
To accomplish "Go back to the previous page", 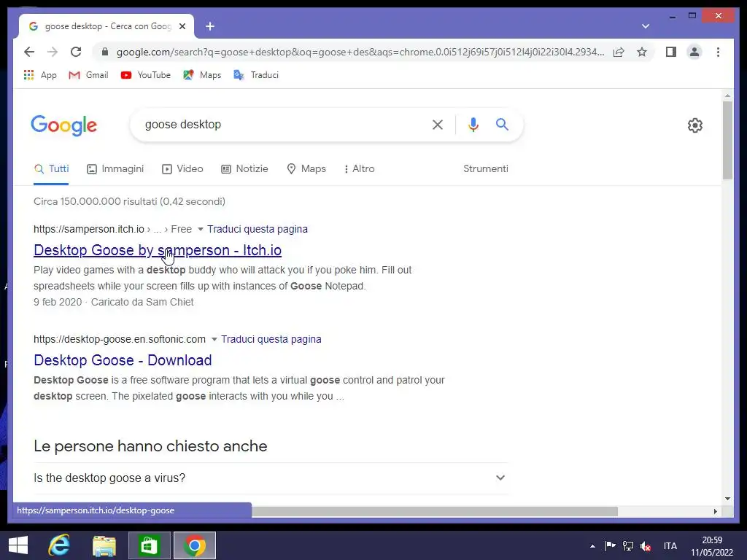I will (x=29, y=52).
